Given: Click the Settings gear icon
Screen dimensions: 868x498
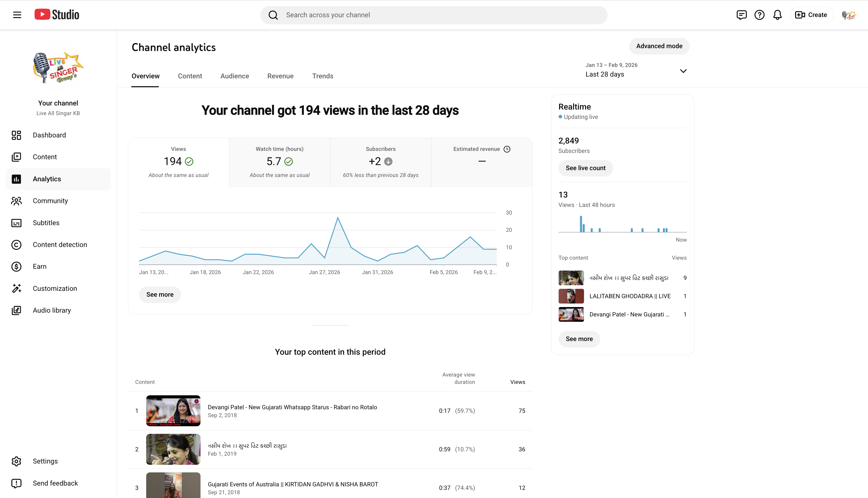Looking at the screenshot, I should coord(16,461).
